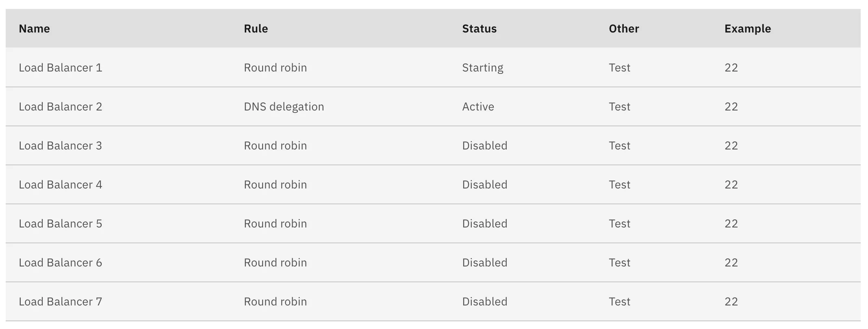Viewport: 868px width, 329px height.
Task: Click the Status column header
Action: (479, 29)
